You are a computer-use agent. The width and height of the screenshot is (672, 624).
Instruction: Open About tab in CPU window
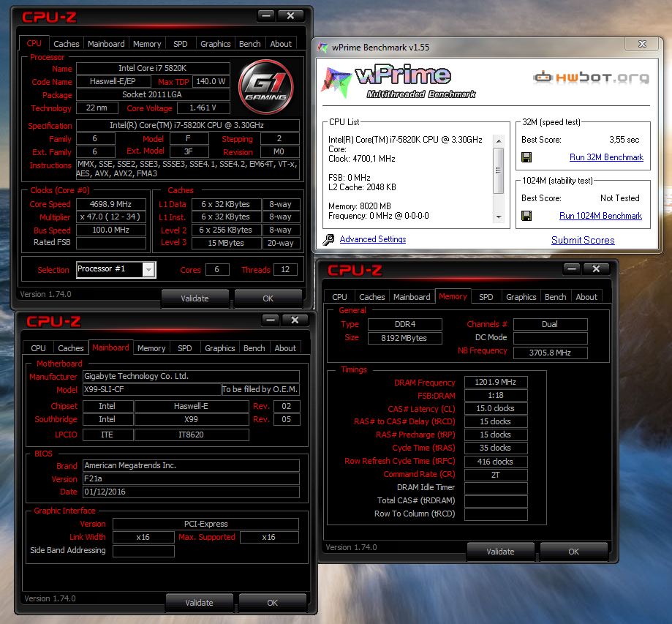tap(281, 44)
